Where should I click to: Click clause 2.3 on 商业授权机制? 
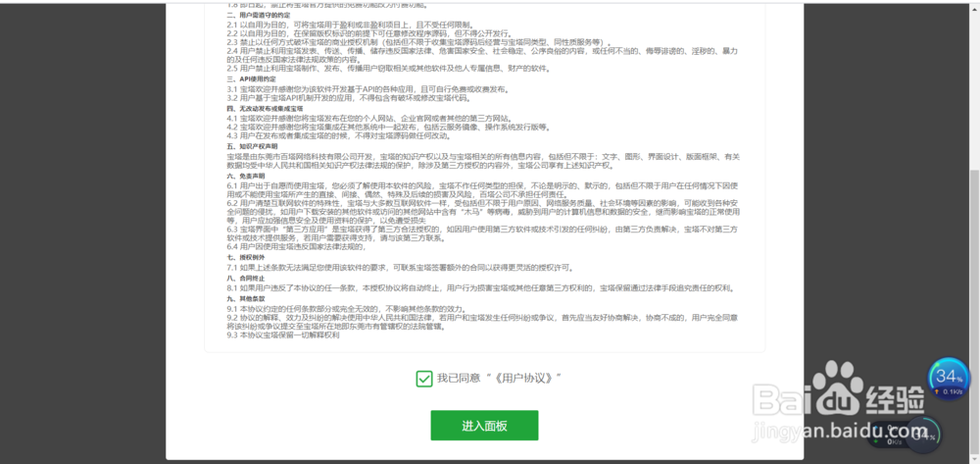click(418, 41)
